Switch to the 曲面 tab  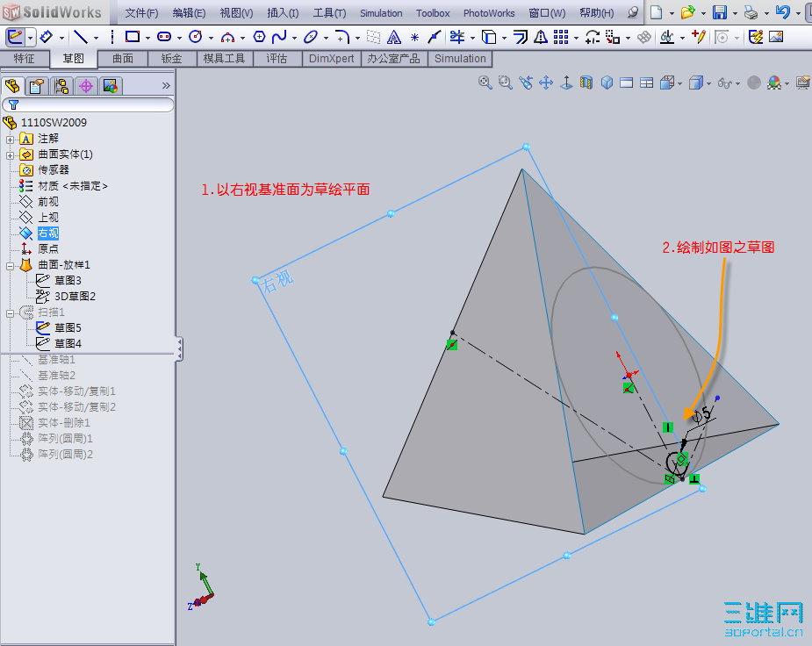[123, 59]
